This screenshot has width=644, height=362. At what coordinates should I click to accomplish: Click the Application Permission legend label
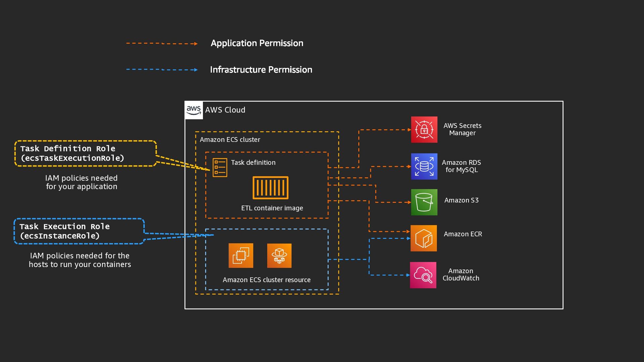click(x=257, y=43)
